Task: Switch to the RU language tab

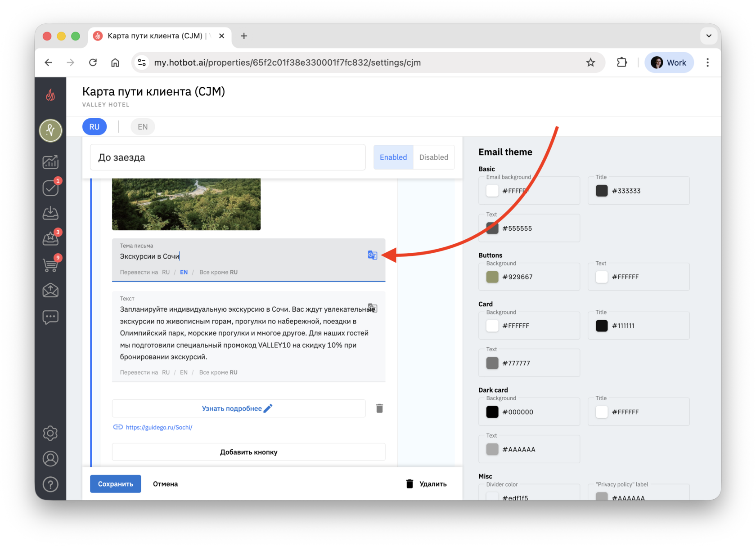Action: coord(94,127)
